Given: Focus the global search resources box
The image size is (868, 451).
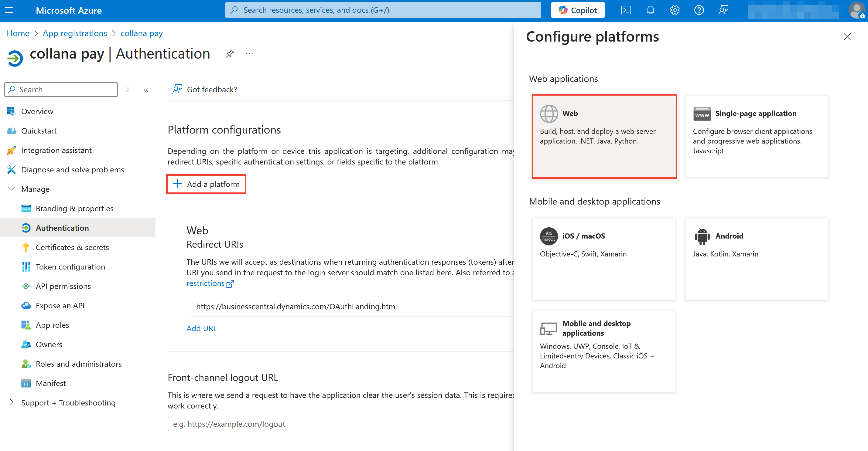Looking at the screenshot, I should 383,10.
